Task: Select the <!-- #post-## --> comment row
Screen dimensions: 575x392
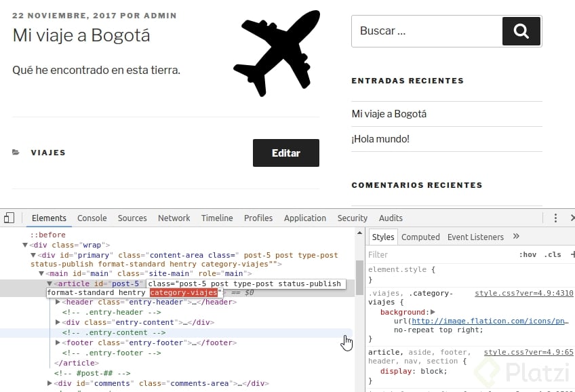Action: coord(92,373)
